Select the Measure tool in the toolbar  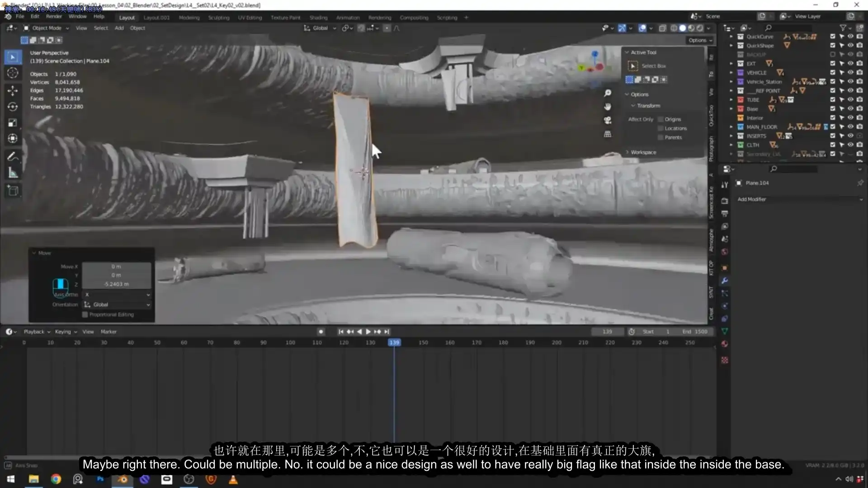[x=13, y=173]
